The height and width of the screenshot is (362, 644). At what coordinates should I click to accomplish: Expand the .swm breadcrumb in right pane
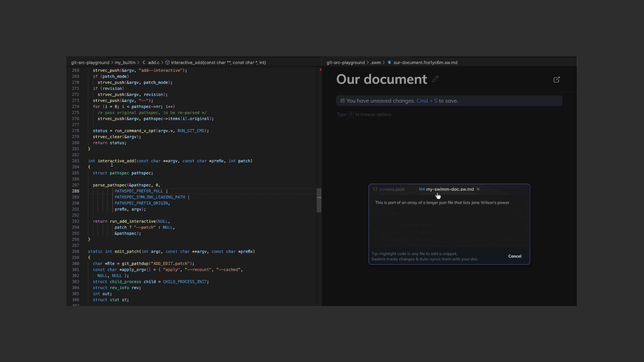click(376, 63)
